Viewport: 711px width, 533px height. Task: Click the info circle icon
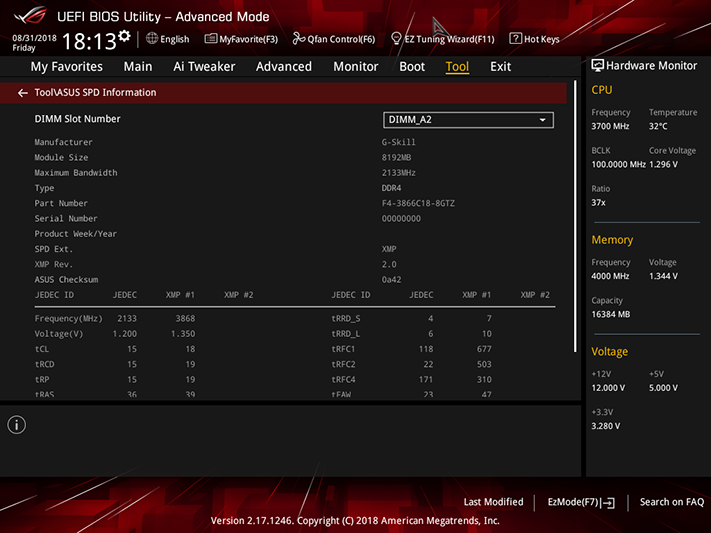[17, 425]
